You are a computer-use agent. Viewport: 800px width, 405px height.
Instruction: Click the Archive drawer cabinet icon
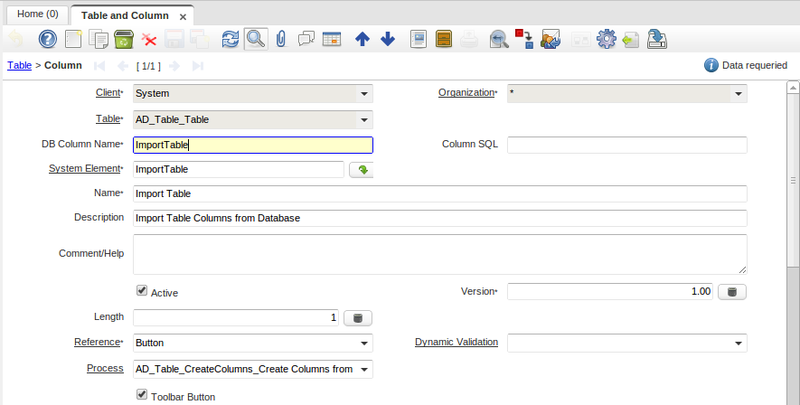444,39
